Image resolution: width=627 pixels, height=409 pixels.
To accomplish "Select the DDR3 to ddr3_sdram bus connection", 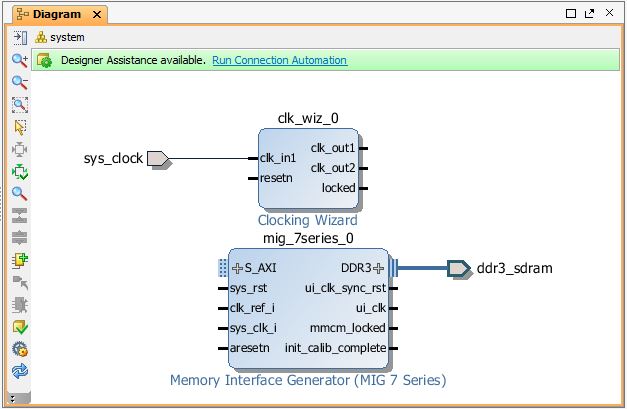I will (423, 268).
